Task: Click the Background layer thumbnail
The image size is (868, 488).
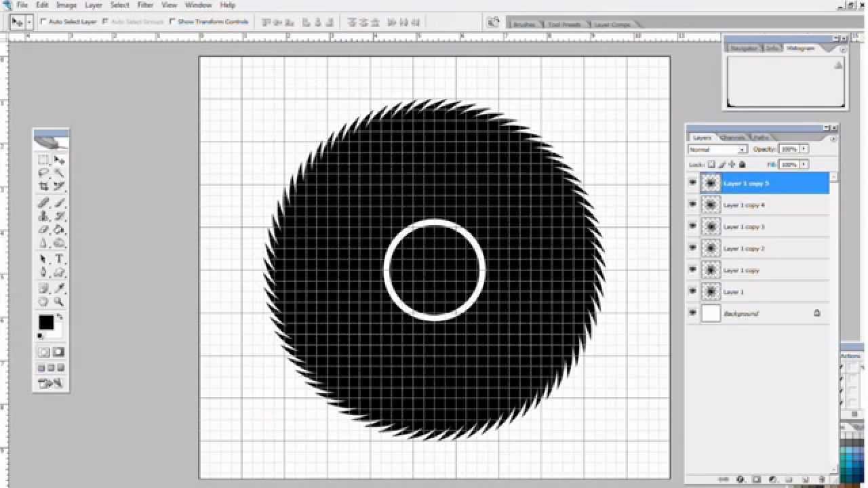Action: pos(711,313)
